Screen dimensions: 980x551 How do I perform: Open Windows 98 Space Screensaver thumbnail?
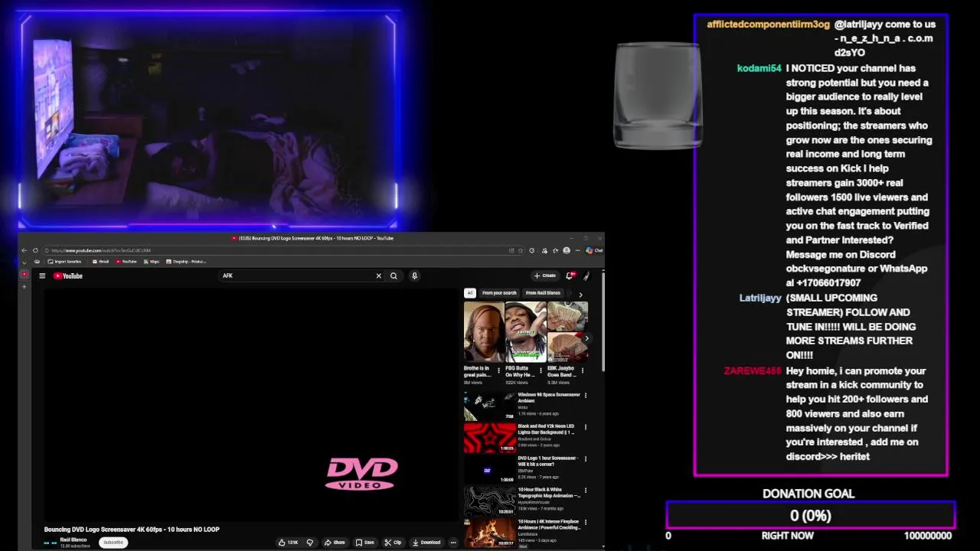click(490, 406)
